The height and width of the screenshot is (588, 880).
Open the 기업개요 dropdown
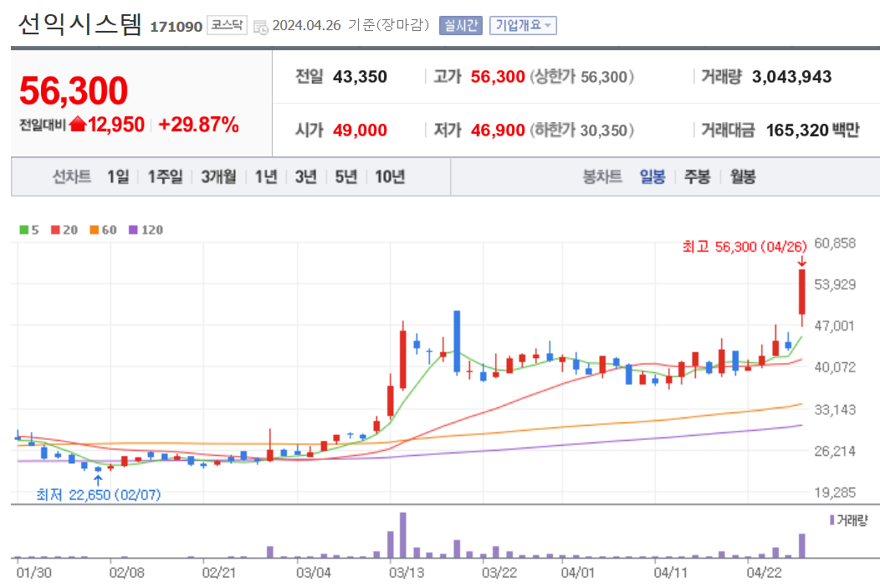coord(523,25)
